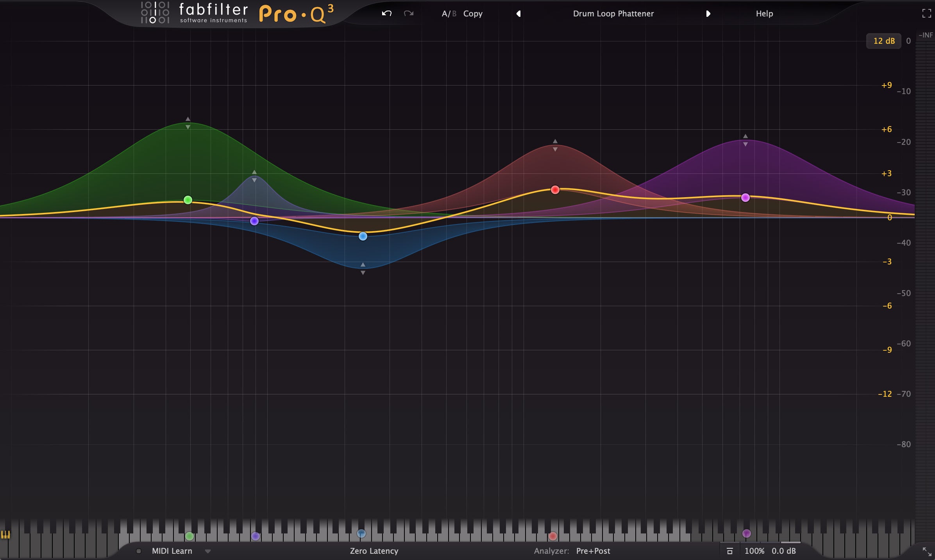Screen dimensions: 935x560
Task: Toggle A/B state switch
Action: 449,14
